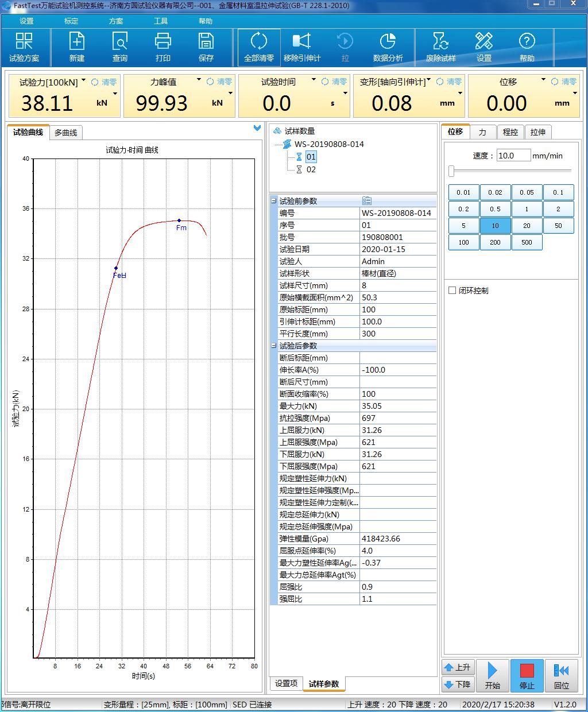Viewport: 588px width, 712px height.
Task: Open mm unit dropdown for 位移
Action: tap(574, 94)
